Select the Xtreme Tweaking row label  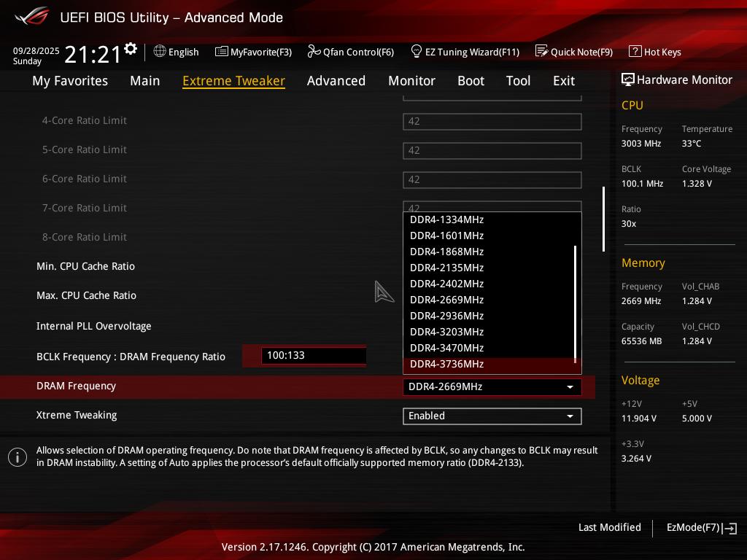tap(76, 415)
